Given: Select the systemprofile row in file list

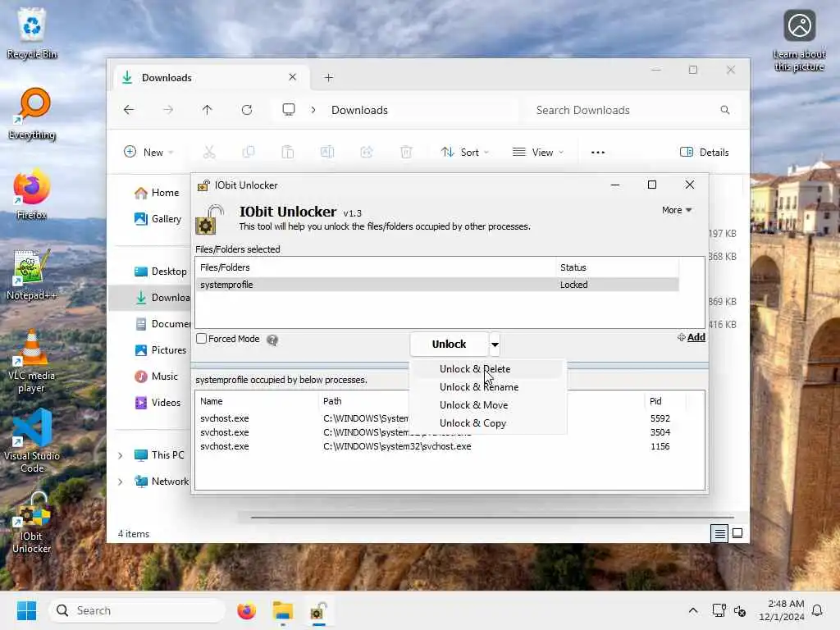Looking at the screenshot, I should [x=437, y=285].
